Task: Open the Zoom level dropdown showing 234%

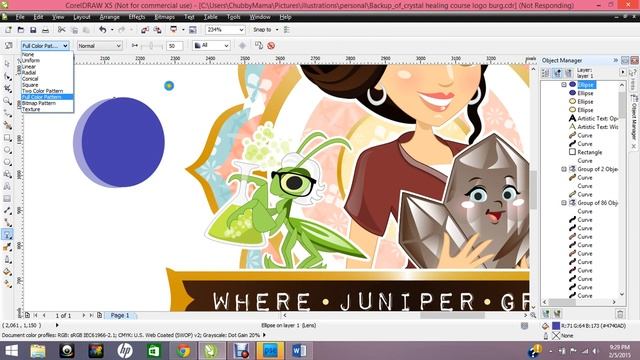Action: click(225, 30)
